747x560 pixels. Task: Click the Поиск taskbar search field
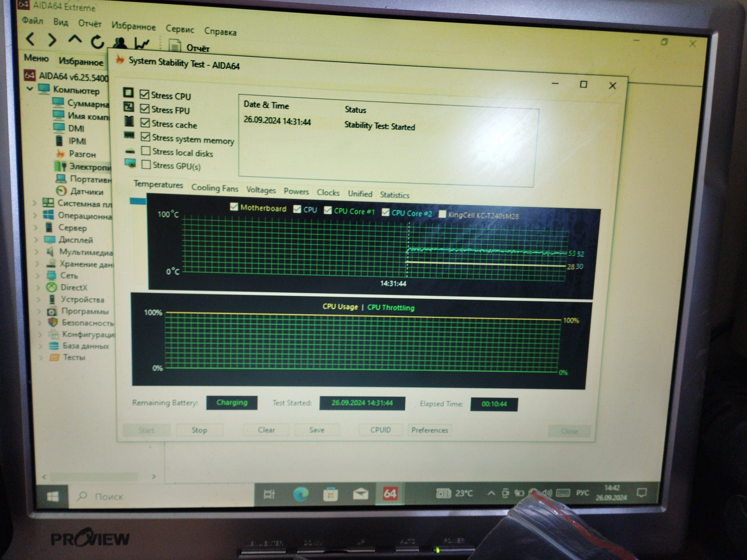pos(161,496)
